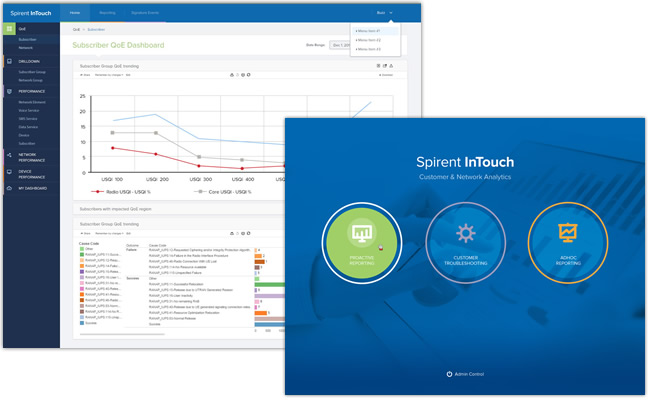This screenshot has height=400, width=650.
Task: Select Network Element in the sidebar
Action: tap(32, 102)
